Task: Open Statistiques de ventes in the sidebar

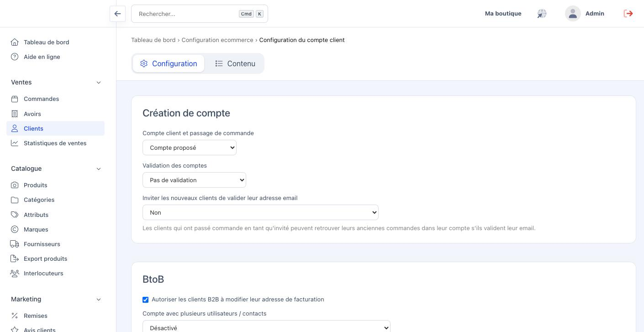Action: (55, 143)
